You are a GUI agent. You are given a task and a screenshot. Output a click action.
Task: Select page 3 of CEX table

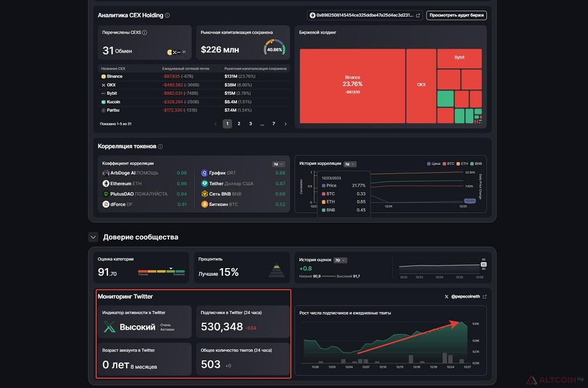pyautogui.click(x=251, y=124)
